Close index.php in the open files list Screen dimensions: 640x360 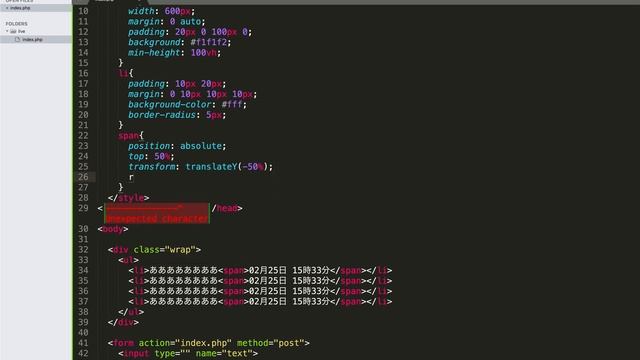7,8
